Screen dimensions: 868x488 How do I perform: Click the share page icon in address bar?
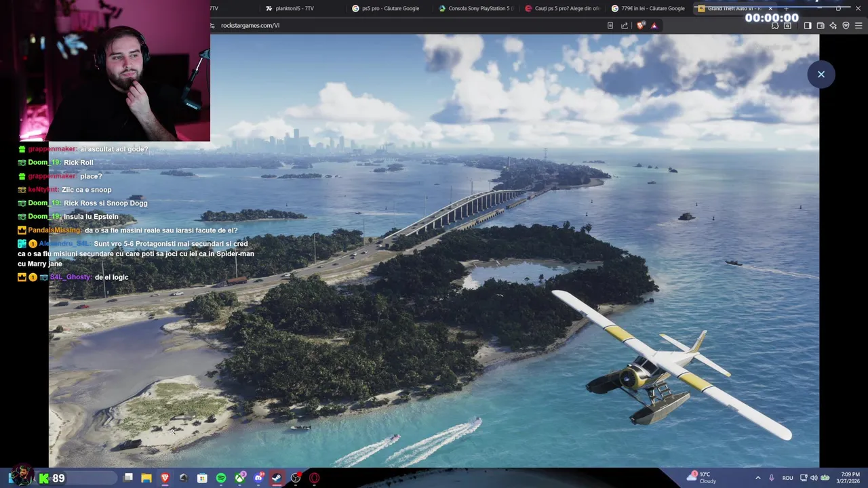point(625,26)
